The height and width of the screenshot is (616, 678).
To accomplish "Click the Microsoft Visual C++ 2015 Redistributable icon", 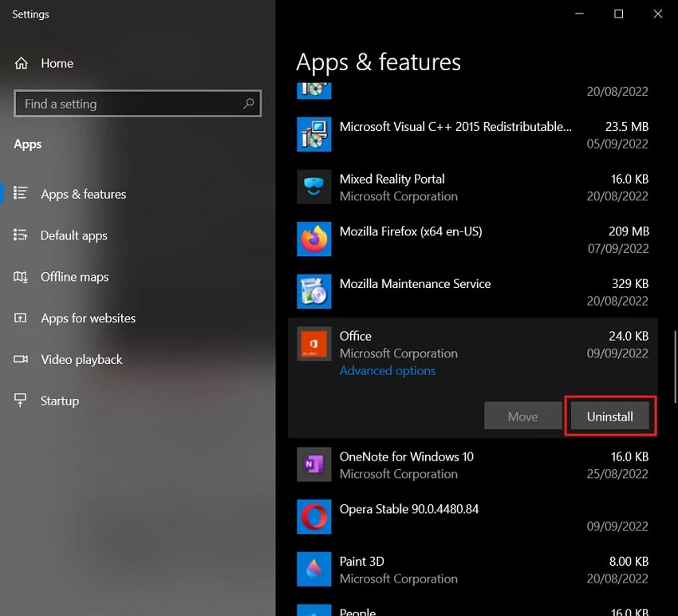I will tap(314, 135).
